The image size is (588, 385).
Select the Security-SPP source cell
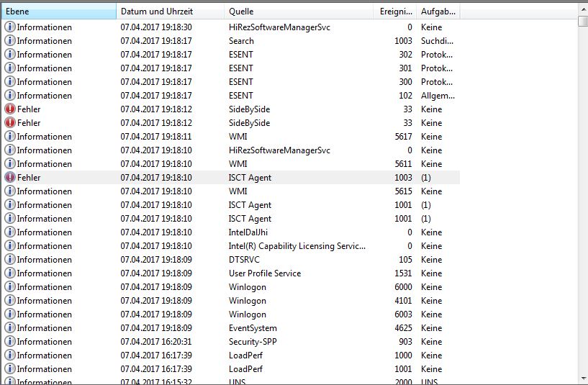[253, 342]
